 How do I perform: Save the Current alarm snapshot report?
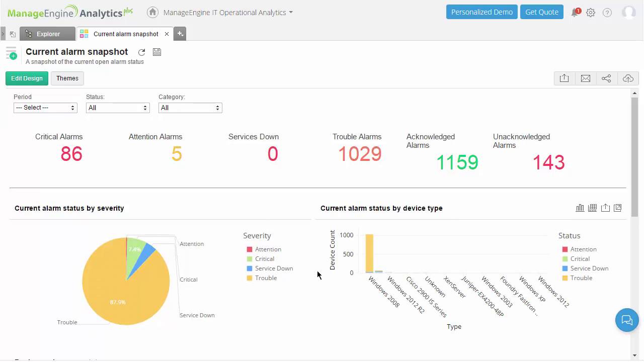click(156, 52)
